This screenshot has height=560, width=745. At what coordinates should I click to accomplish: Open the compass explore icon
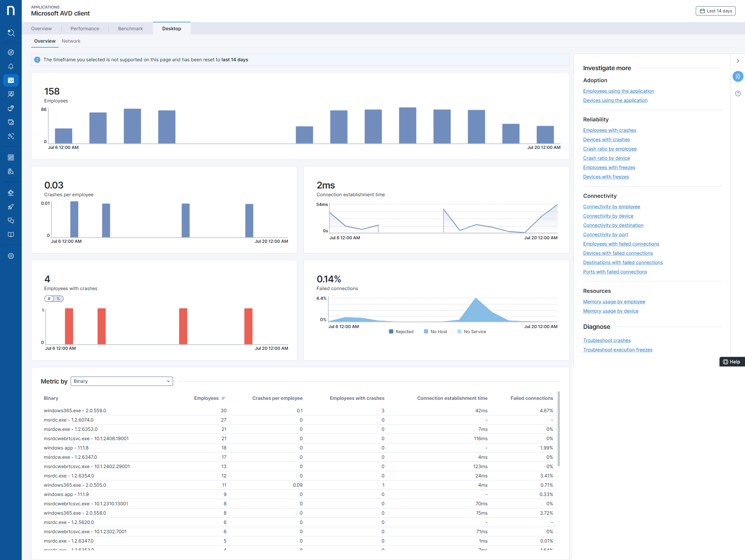11,52
